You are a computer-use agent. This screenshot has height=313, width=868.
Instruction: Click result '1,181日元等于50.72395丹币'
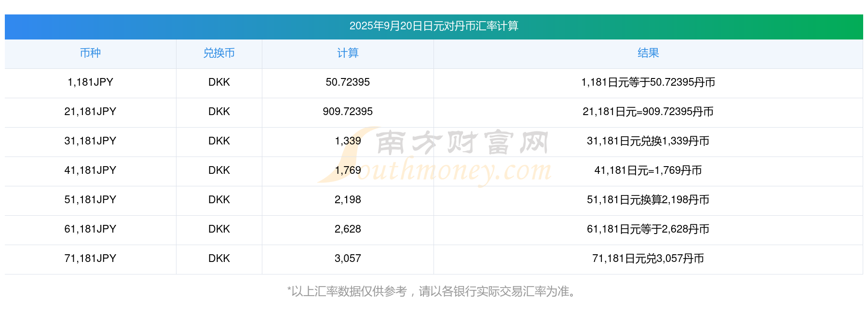click(x=648, y=82)
